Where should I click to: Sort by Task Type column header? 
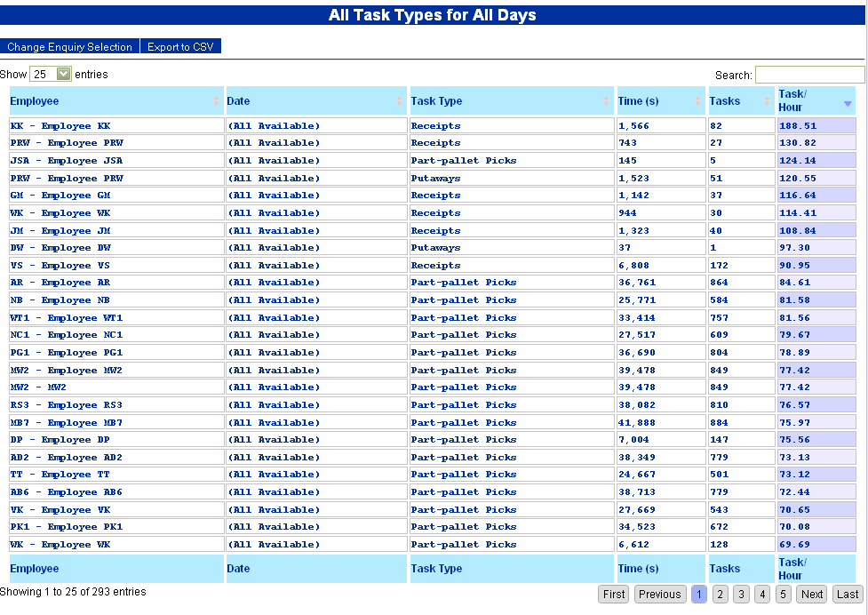coord(511,100)
